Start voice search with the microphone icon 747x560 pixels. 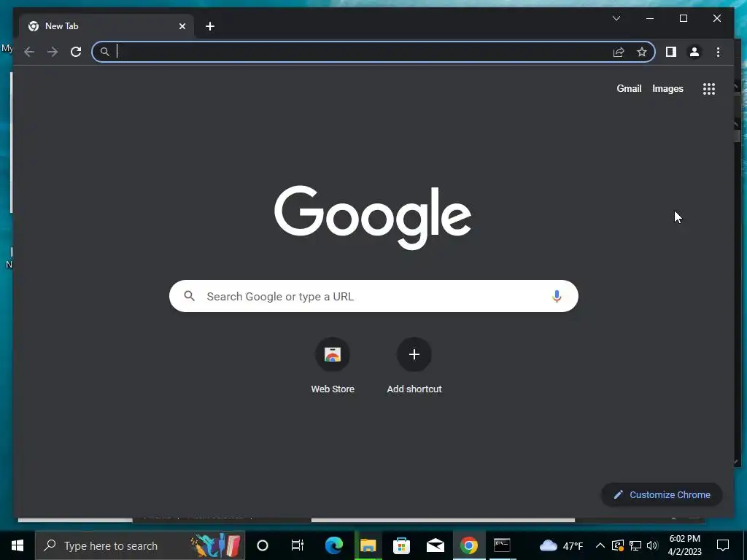tap(557, 296)
